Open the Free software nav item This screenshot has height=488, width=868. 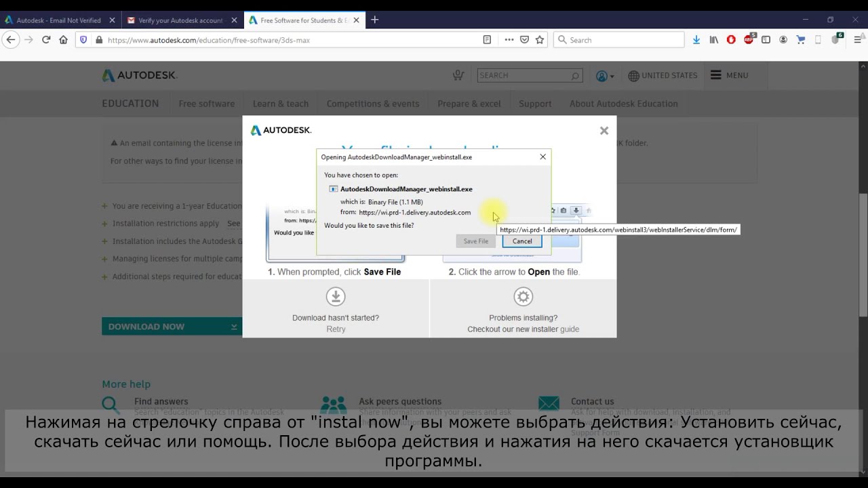point(207,104)
